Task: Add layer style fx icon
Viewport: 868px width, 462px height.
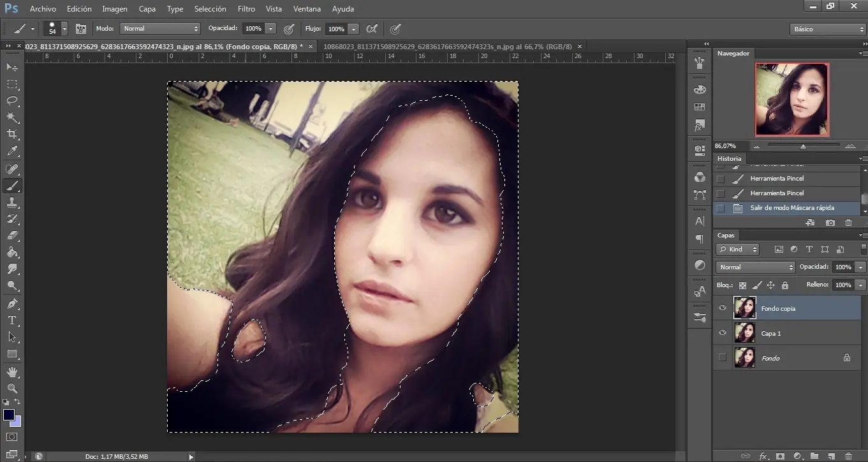Action: point(762,456)
